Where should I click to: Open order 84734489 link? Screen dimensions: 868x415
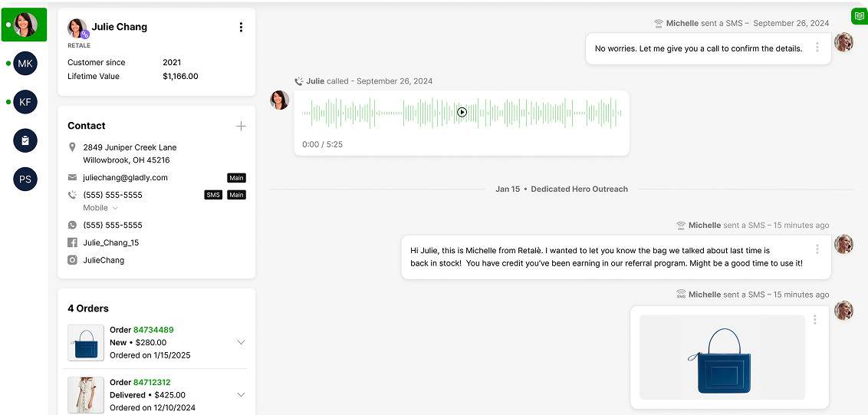(153, 330)
